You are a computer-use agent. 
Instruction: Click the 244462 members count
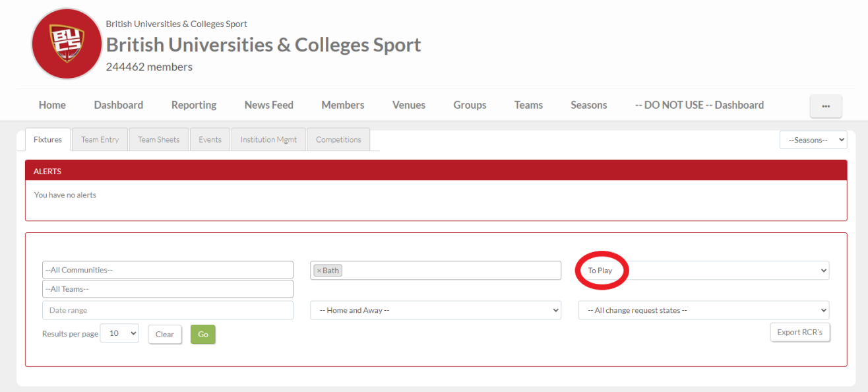click(149, 67)
